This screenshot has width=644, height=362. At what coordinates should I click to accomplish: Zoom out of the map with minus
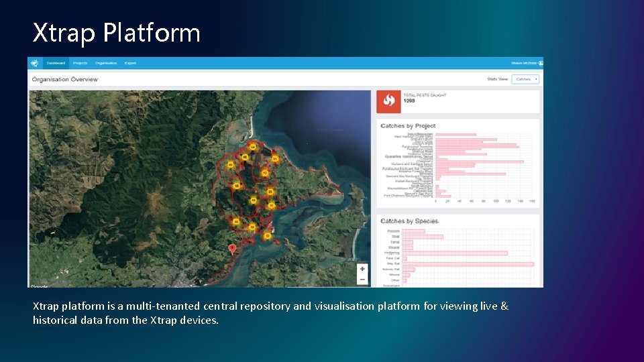362,280
